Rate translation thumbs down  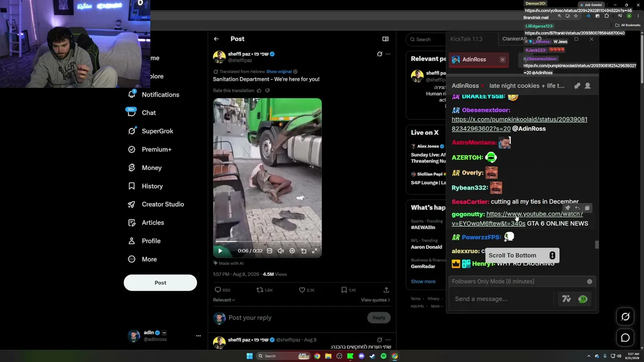click(x=267, y=90)
